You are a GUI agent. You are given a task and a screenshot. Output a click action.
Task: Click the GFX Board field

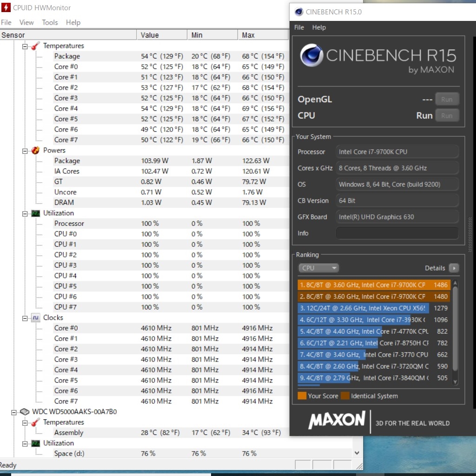coord(397,217)
